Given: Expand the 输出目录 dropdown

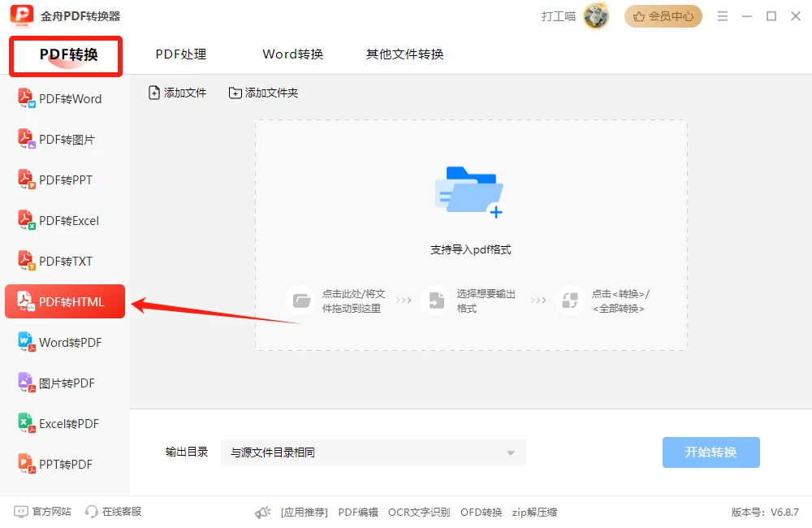Looking at the screenshot, I should point(373,452).
